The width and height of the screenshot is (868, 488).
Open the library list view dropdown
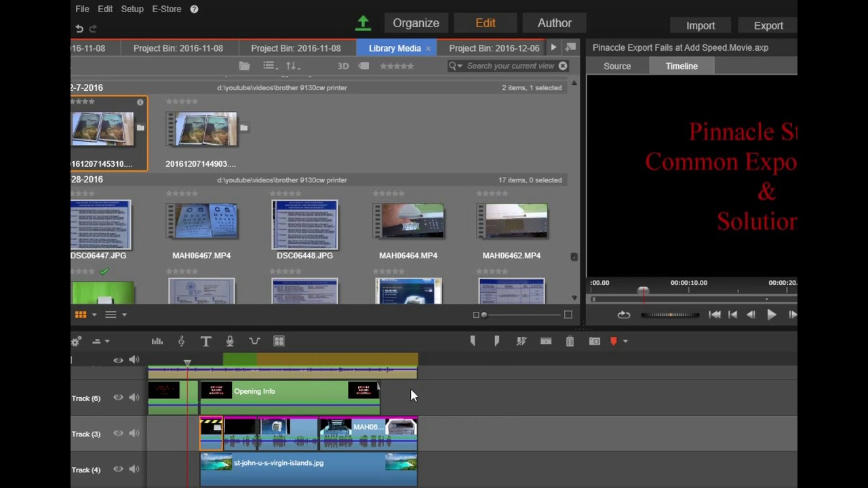115,314
